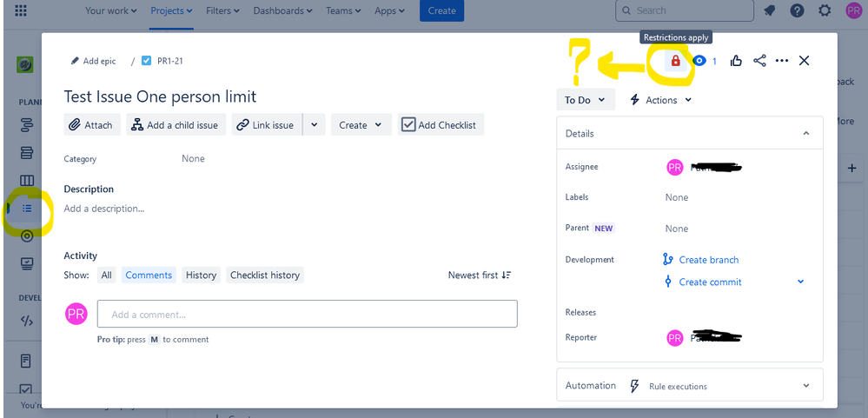Open the three-dot more actions menu
The width and height of the screenshot is (868, 418).
pos(782,61)
